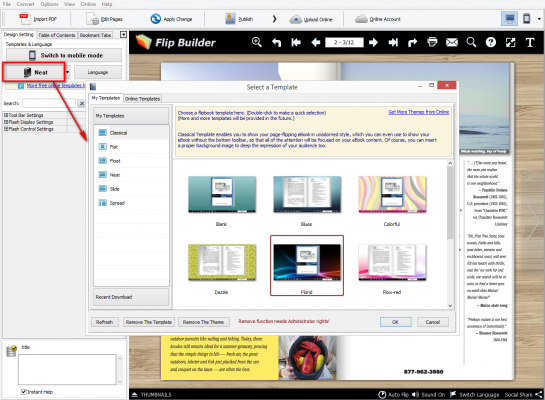This screenshot has height=400, width=545.
Task: Jump to last page
Action: click(393, 42)
